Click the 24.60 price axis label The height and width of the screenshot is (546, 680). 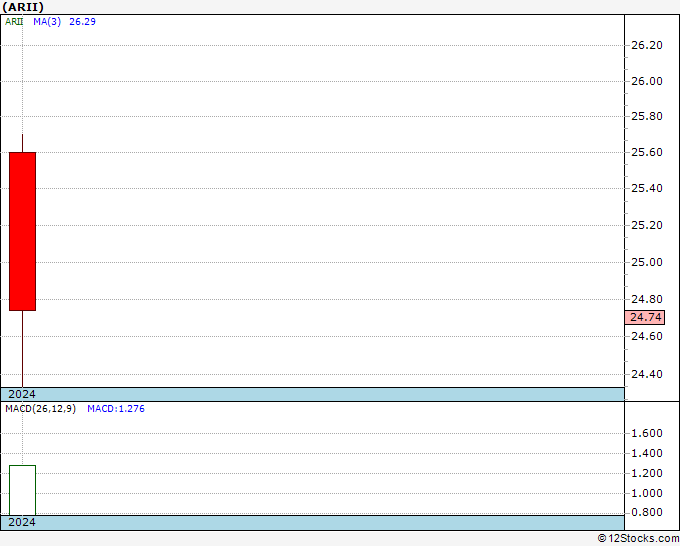(647, 337)
